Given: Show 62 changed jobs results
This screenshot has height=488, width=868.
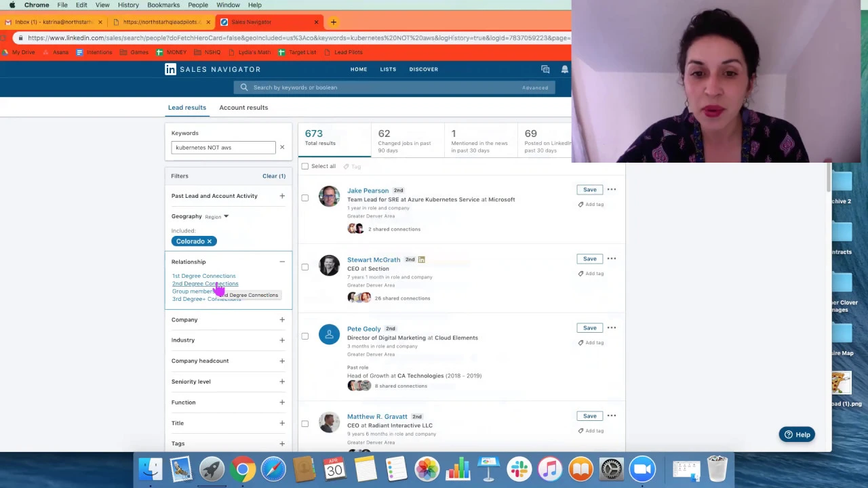Looking at the screenshot, I should click(x=407, y=140).
